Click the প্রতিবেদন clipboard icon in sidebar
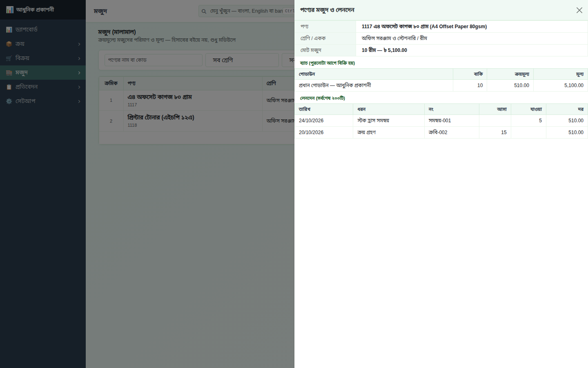This screenshot has width=588, height=368. [9, 87]
